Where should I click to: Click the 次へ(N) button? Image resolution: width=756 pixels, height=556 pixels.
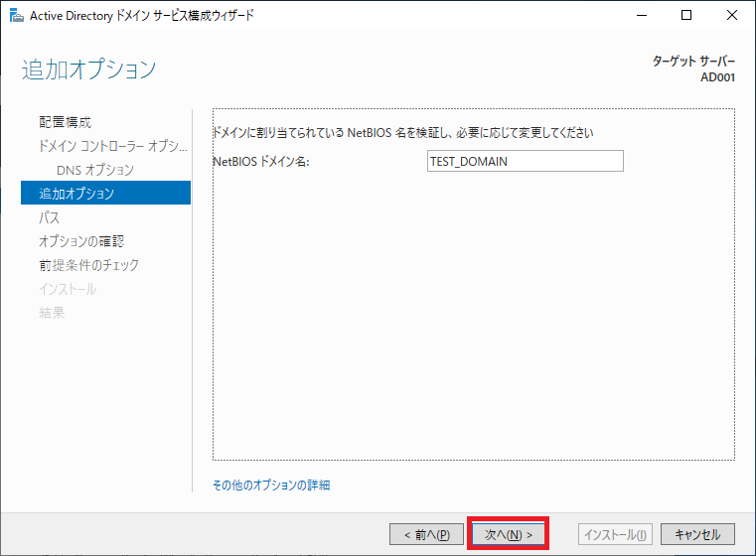pos(509,534)
